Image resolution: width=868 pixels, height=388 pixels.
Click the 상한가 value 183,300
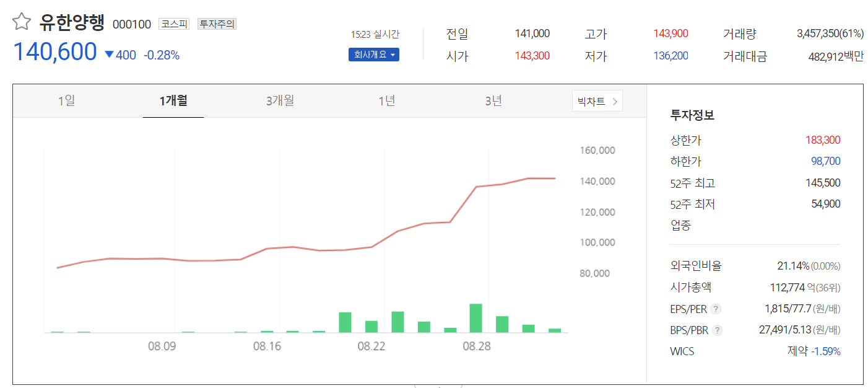point(823,140)
